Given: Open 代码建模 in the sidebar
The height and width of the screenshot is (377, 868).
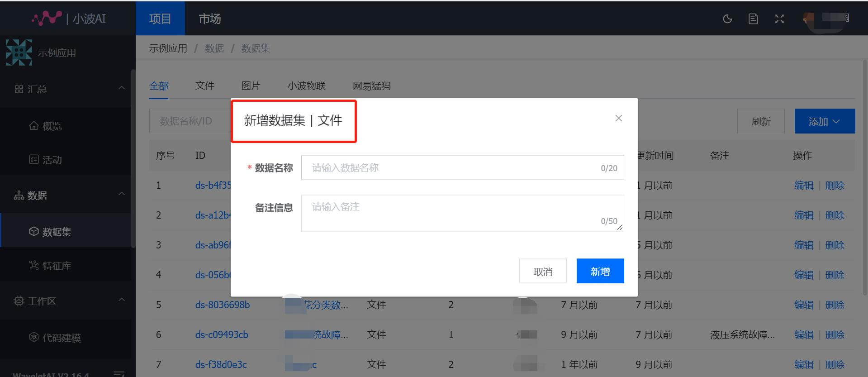Looking at the screenshot, I should [x=55, y=338].
